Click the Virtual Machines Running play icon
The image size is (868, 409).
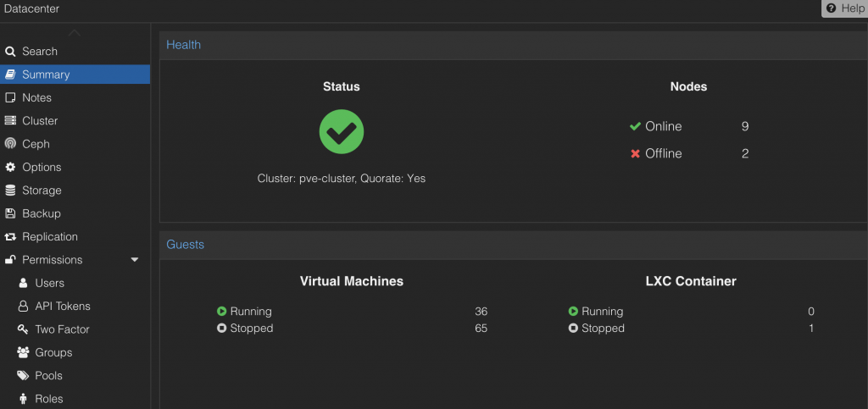(x=222, y=311)
